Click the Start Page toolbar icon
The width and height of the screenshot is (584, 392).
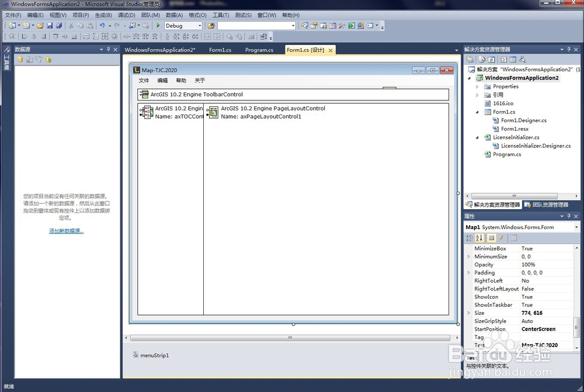pyautogui.click(x=351, y=26)
